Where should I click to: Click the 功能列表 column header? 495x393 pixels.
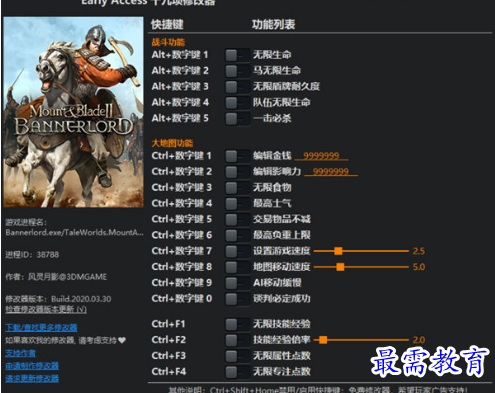click(x=273, y=24)
